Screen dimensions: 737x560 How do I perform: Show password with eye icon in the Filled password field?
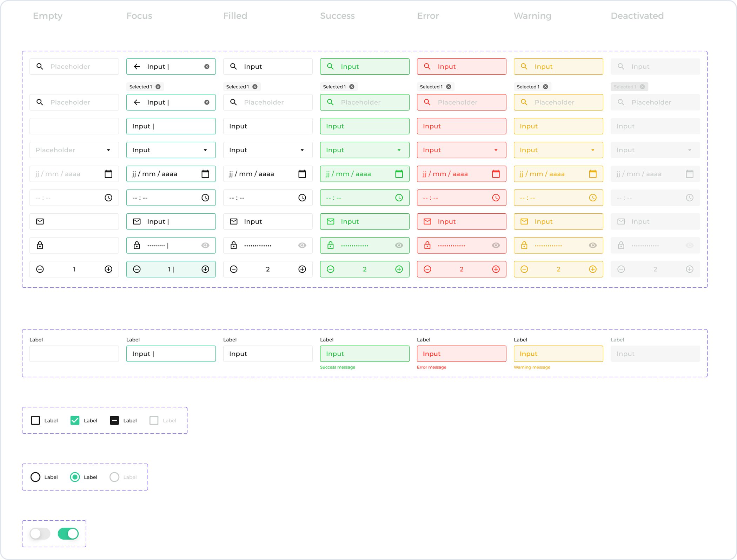point(302,245)
